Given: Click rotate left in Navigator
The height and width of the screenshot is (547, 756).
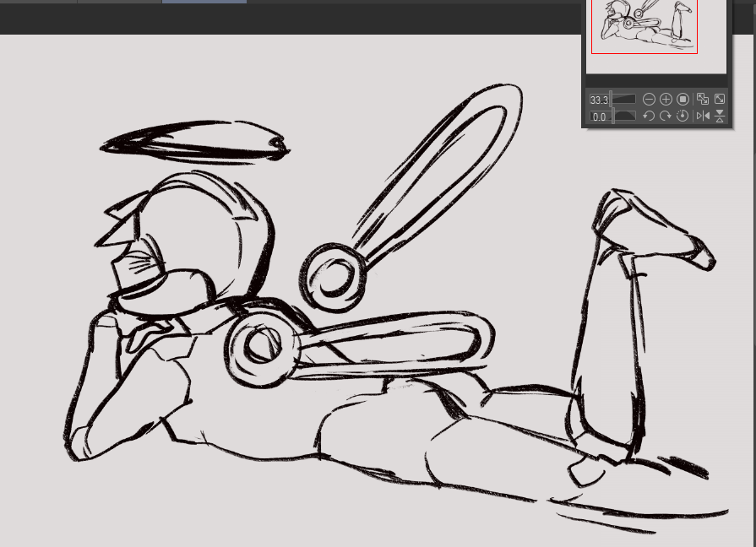Looking at the screenshot, I should [x=649, y=116].
